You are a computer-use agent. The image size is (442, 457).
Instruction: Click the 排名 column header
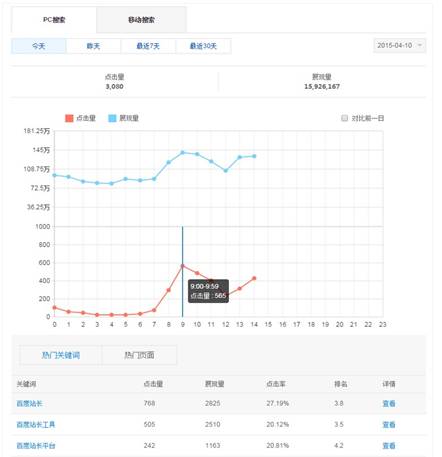pyautogui.click(x=341, y=384)
